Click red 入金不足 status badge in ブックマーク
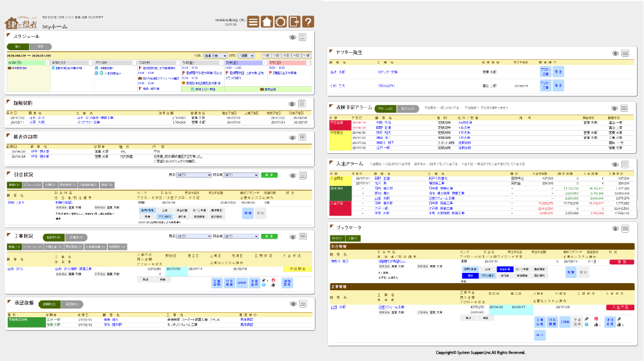The width and height of the screenshot is (644, 361). tap(620, 307)
